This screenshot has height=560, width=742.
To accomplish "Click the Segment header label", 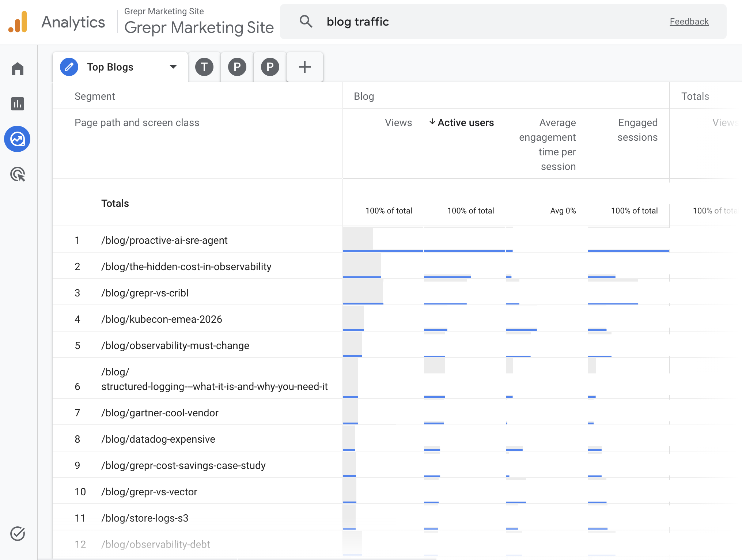I will click(95, 96).
